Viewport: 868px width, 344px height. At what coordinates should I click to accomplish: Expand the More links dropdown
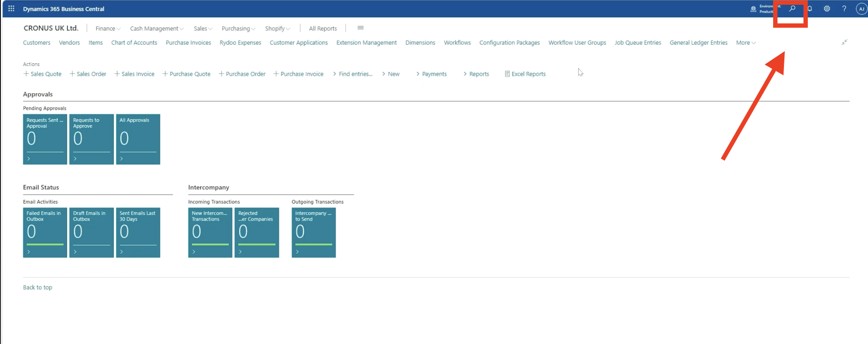(x=746, y=42)
